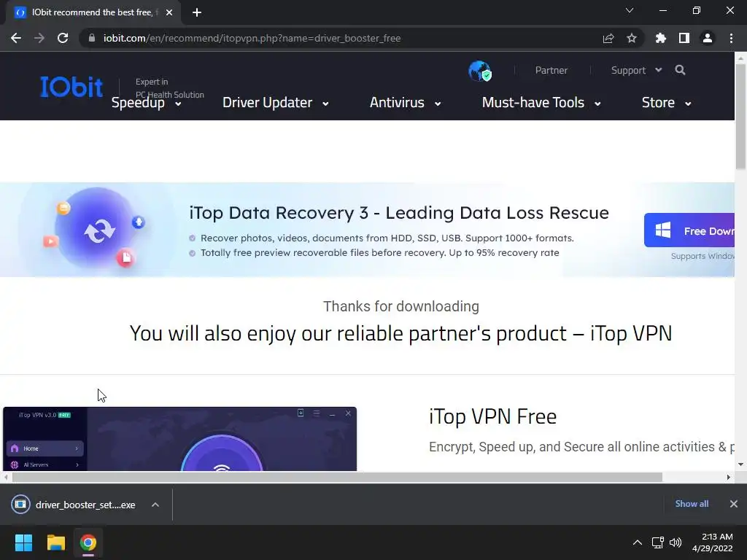Click the scroll right arrow
The image size is (747, 560).
(729, 477)
